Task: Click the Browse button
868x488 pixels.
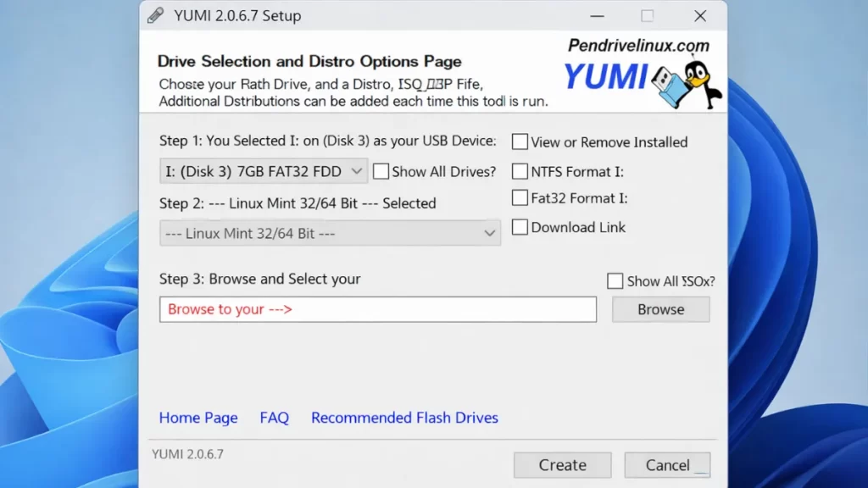Action: pos(660,309)
